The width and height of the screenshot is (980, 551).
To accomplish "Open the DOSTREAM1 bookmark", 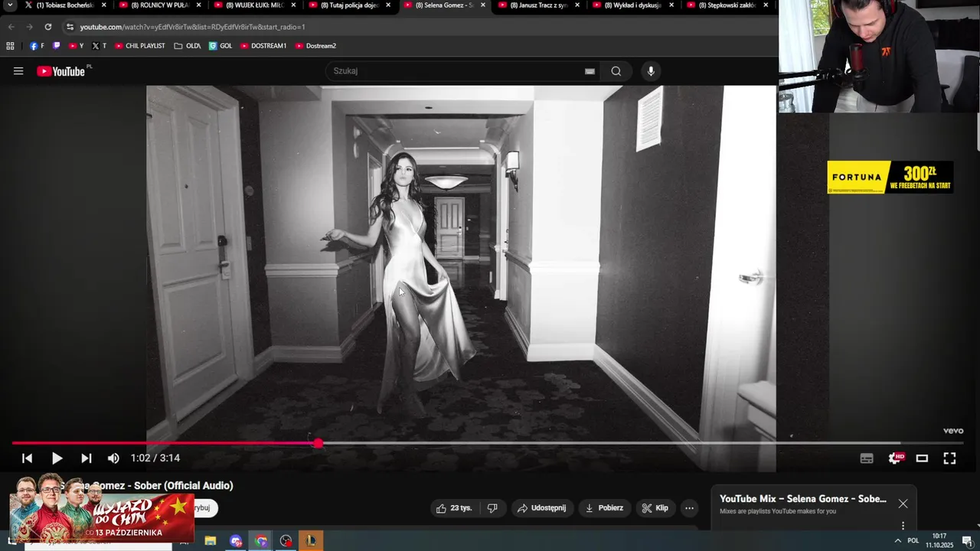I will pyautogui.click(x=263, y=46).
